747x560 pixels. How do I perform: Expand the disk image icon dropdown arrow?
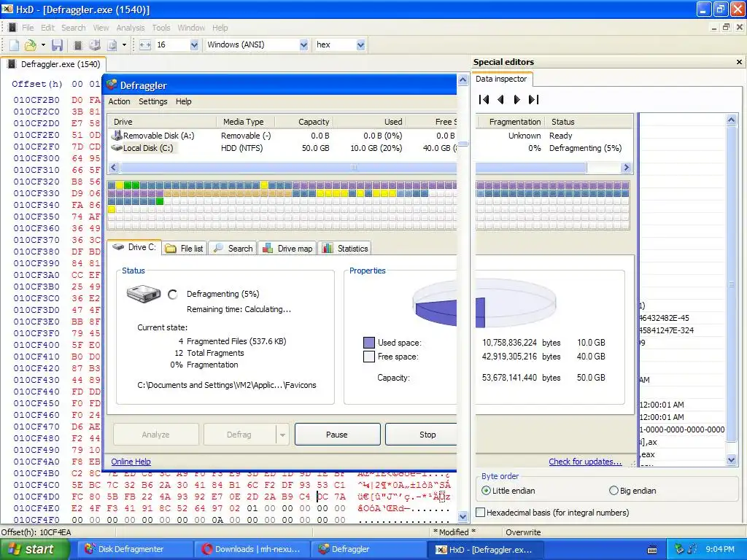124,44
